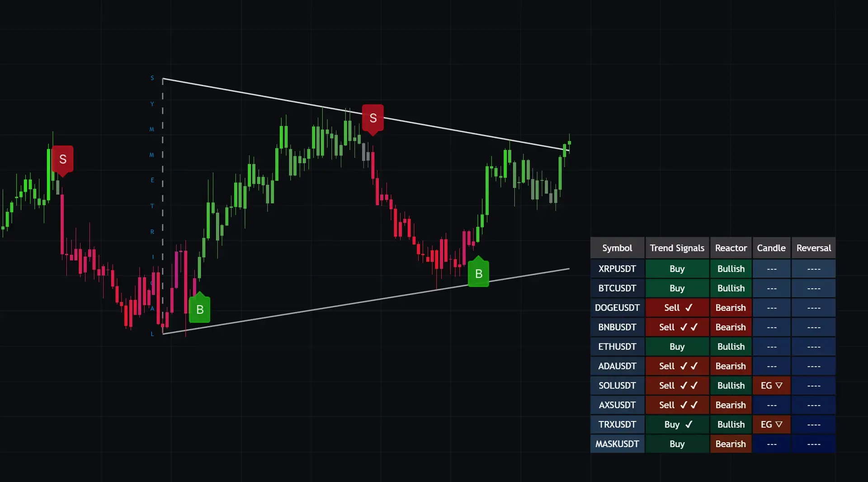
Task: Click the red S sell marker at far left
Action: [62, 159]
